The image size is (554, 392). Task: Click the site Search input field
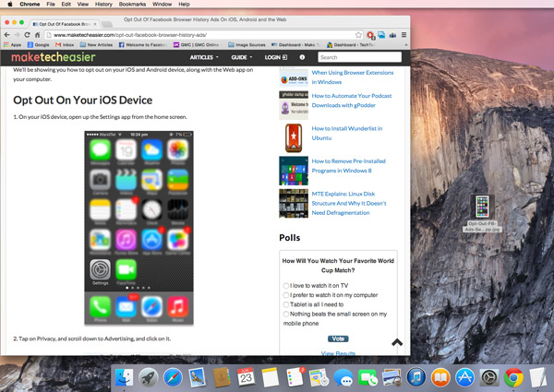(360, 57)
